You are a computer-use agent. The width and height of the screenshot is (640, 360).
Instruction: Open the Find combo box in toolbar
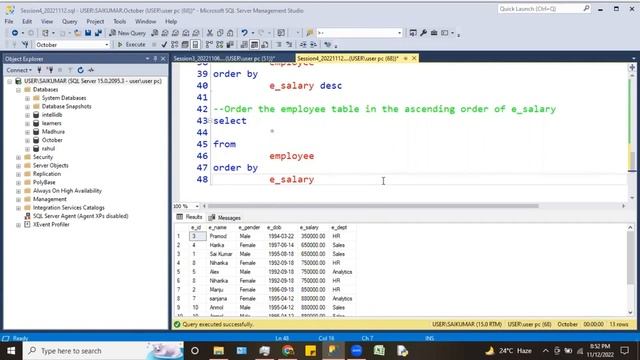(359, 33)
